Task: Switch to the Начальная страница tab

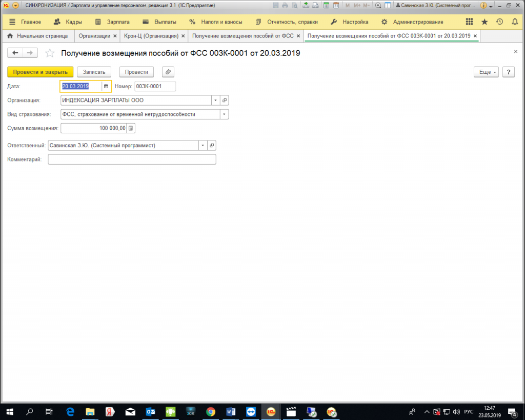Action: pos(37,36)
